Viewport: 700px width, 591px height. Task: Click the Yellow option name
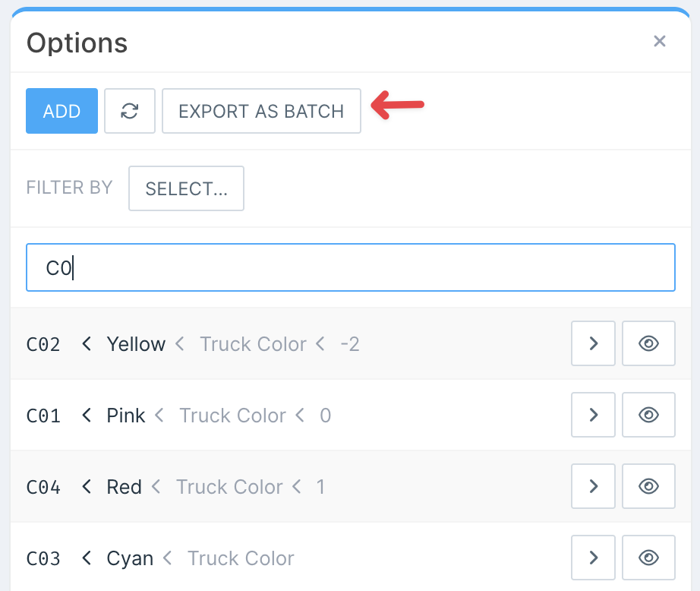click(x=136, y=344)
